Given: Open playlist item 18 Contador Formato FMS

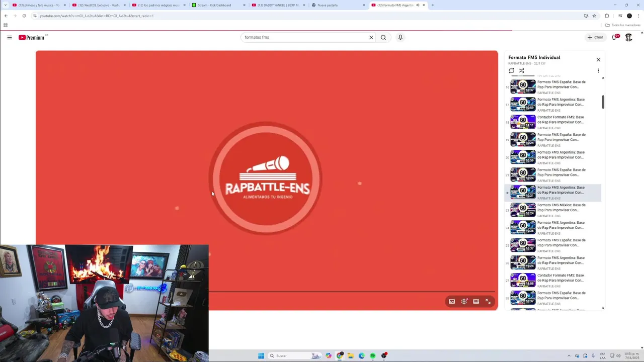Looking at the screenshot, I should point(553,122).
